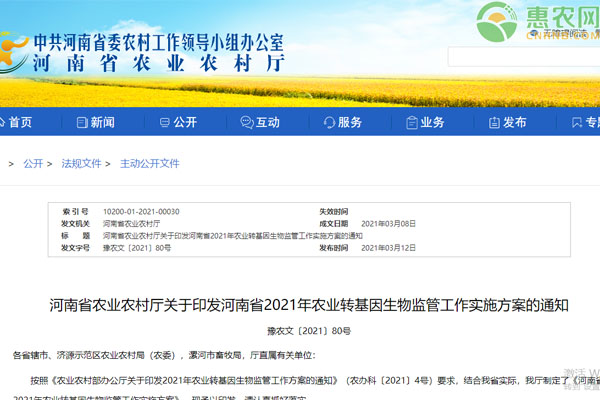
Task: Click the document icon beside 公开
Action: tap(165, 122)
